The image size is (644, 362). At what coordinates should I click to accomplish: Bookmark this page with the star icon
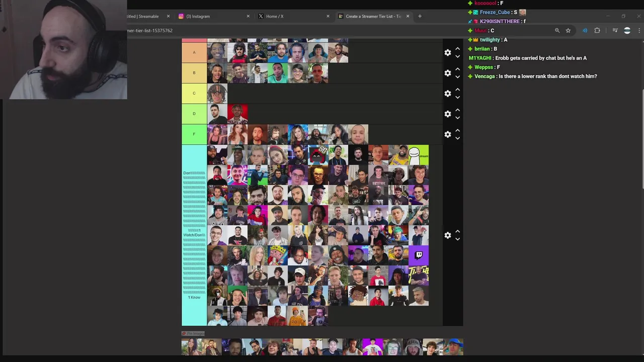coord(568,31)
